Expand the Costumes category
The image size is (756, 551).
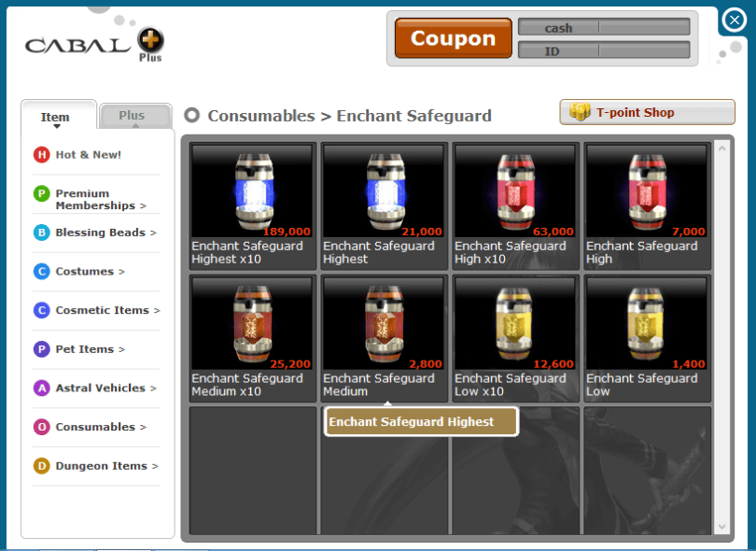(x=91, y=272)
